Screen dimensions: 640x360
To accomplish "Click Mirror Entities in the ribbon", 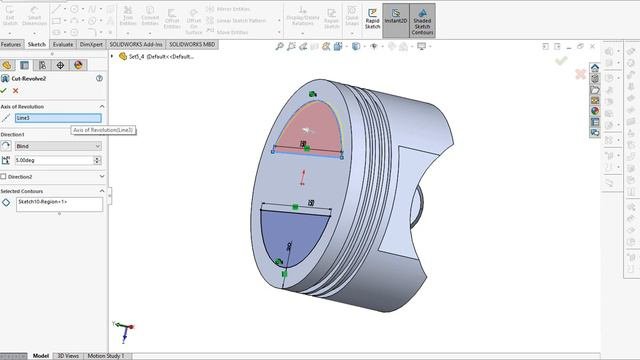I will click(x=228, y=9).
